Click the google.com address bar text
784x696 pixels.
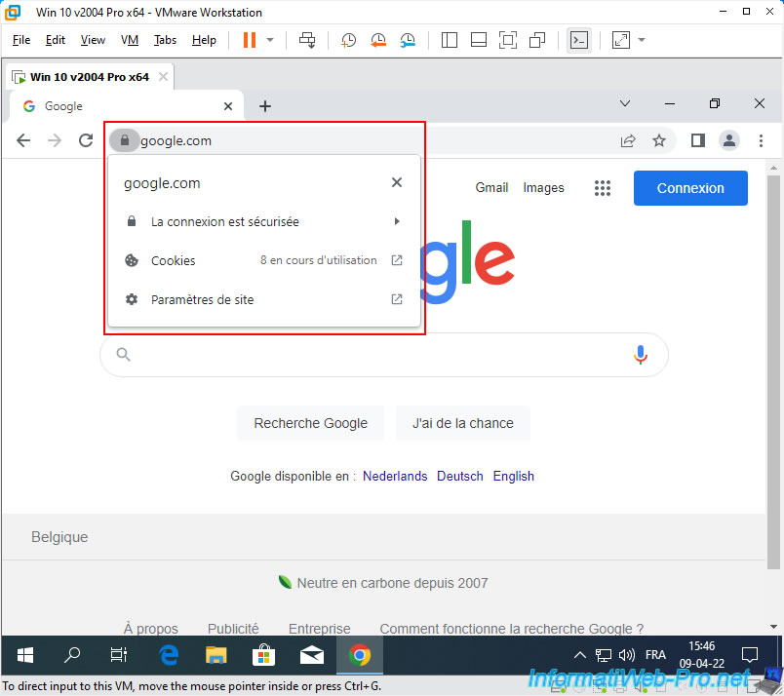pos(176,141)
